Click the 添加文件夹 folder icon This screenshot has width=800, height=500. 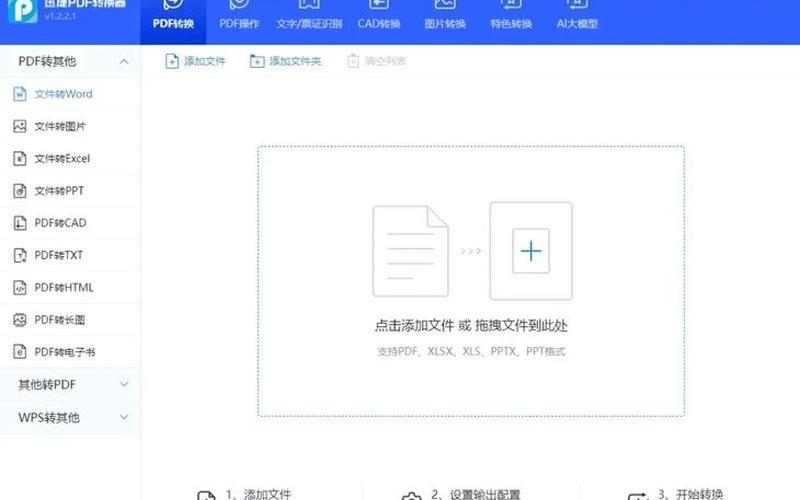tap(257, 61)
